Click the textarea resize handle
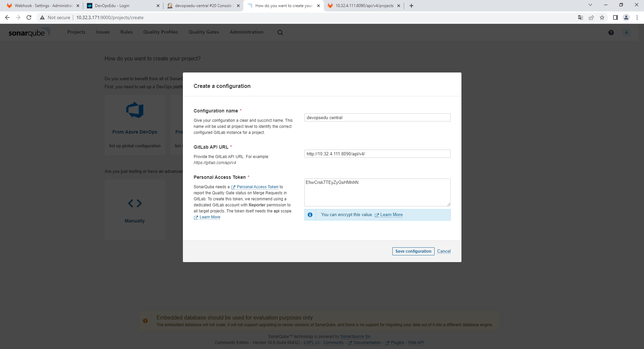The height and width of the screenshot is (349, 644). coord(449,204)
